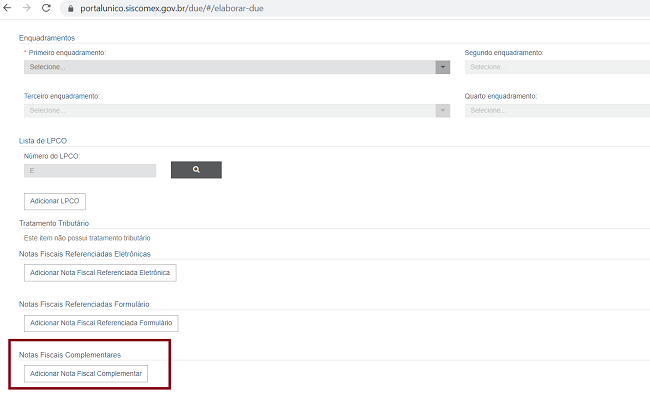
Task: Focus the Número do LPCO field
Action: click(x=90, y=170)
